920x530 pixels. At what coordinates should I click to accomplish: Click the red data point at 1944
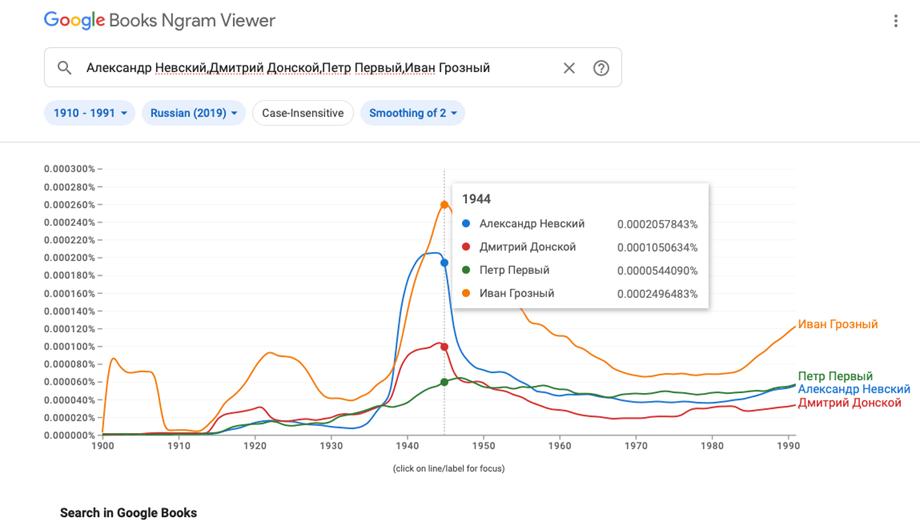tap(444, 347)
